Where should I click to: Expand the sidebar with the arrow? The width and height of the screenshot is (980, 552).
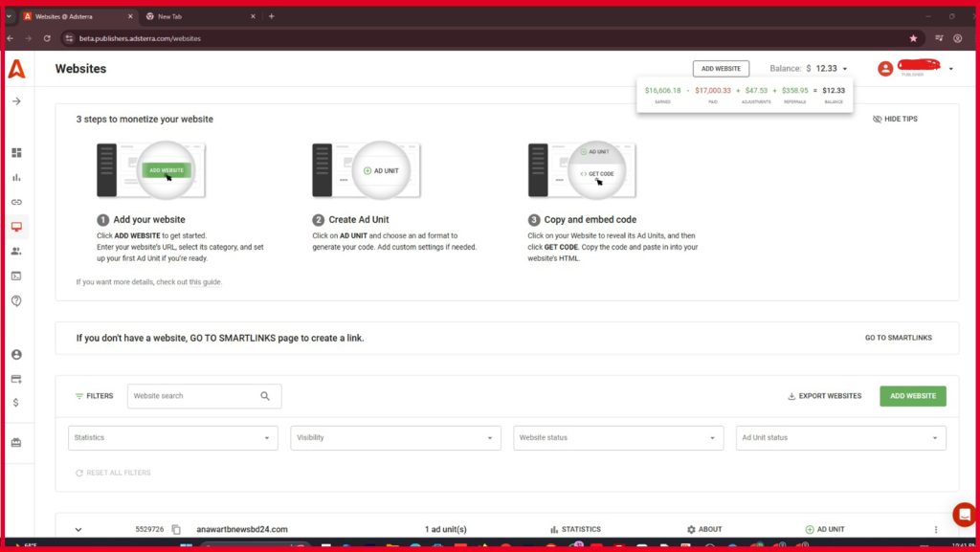tap(16, 101)
